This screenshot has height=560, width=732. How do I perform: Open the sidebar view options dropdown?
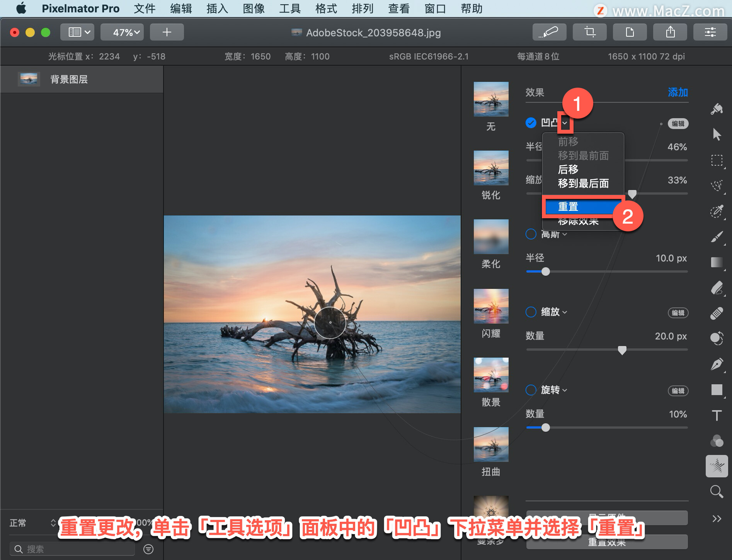click(x=77, y=32)
